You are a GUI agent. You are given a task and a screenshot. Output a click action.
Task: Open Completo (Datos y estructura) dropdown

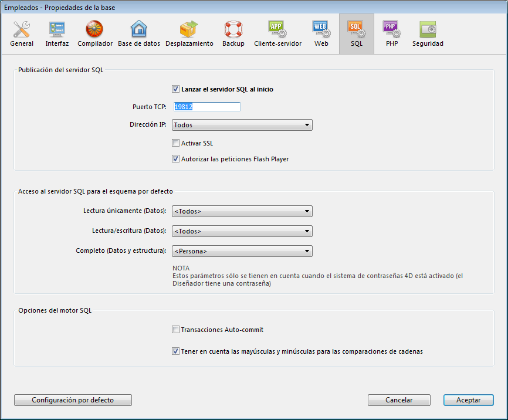pos(242,251)
